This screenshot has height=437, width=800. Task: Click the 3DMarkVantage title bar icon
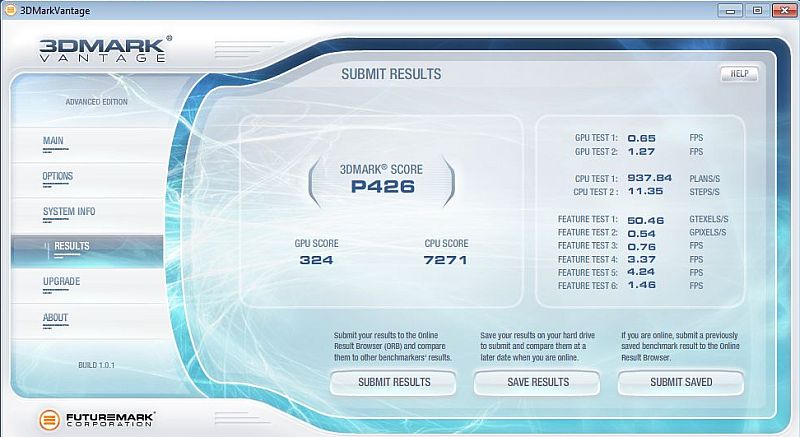pyautogui.click(x=10, y=10)
